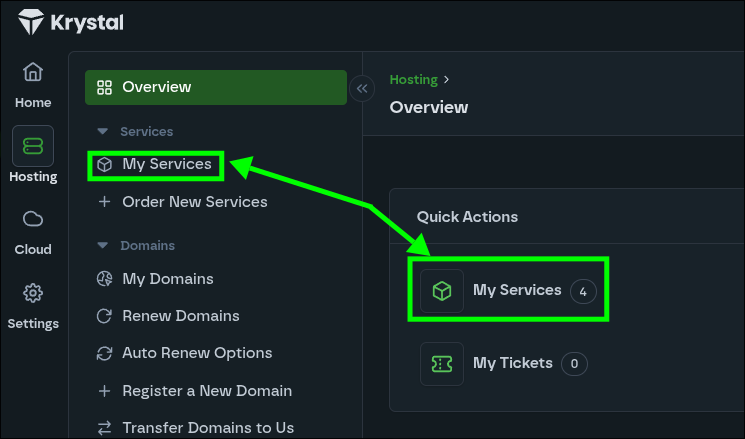Open My Domains

pos(168,279)
